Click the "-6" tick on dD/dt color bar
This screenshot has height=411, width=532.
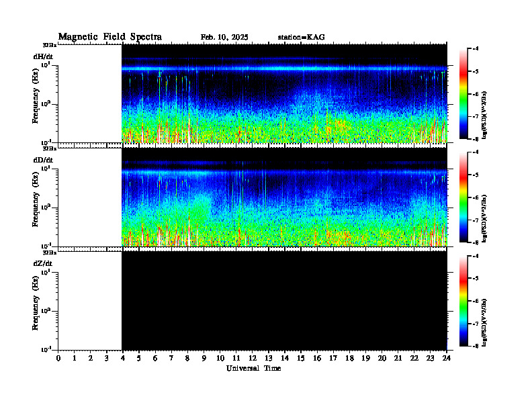tap(476, 197)
